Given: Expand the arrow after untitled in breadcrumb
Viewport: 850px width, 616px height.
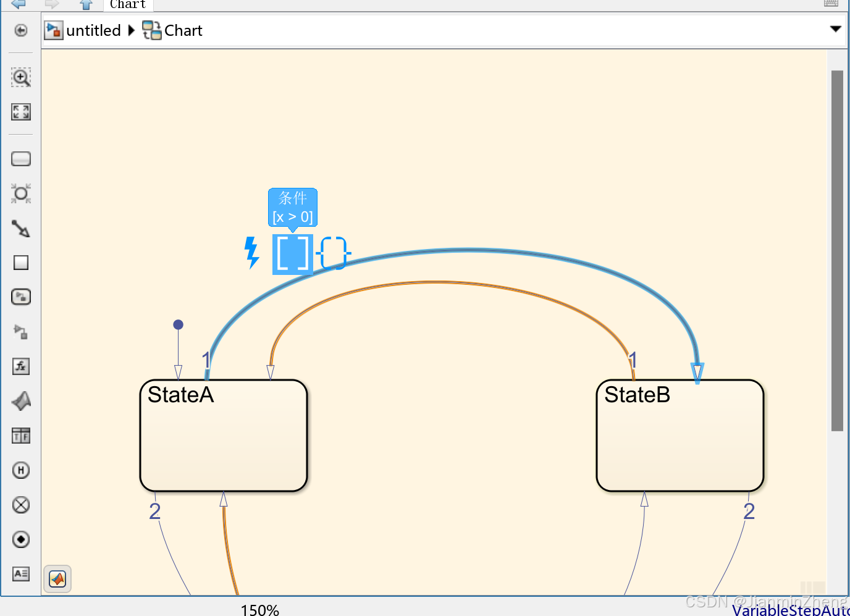Looking at the screenshot, I should coord(132,30).
